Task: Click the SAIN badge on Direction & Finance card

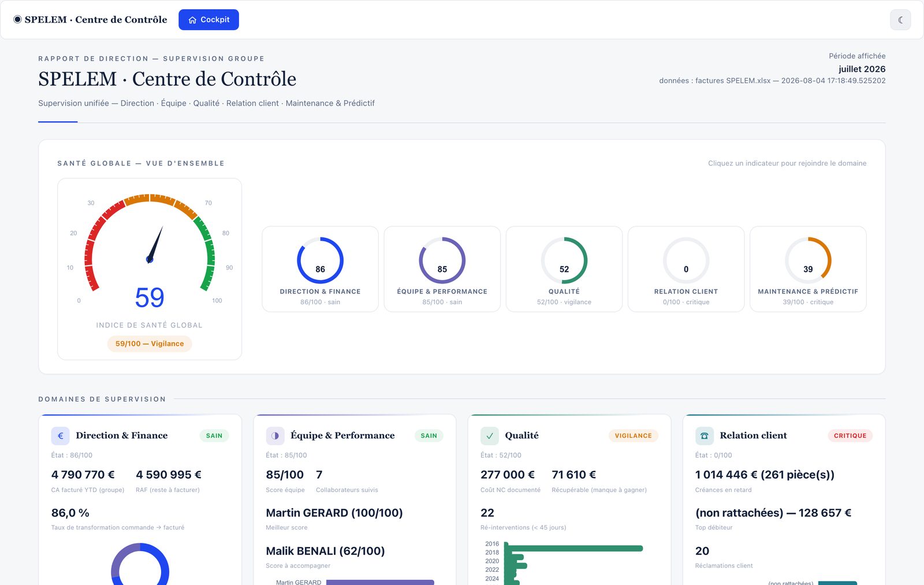Action: tap(214, 435)
